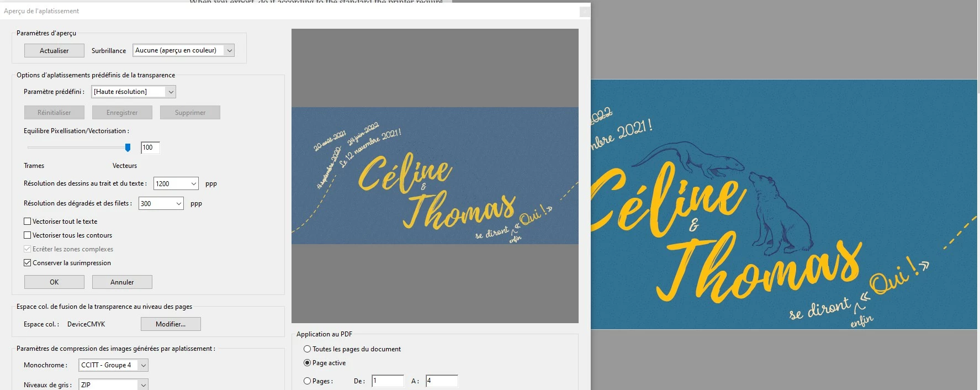980x390 pixels.
Task: Select Toutes les pages du document
Action: point(307,349)
